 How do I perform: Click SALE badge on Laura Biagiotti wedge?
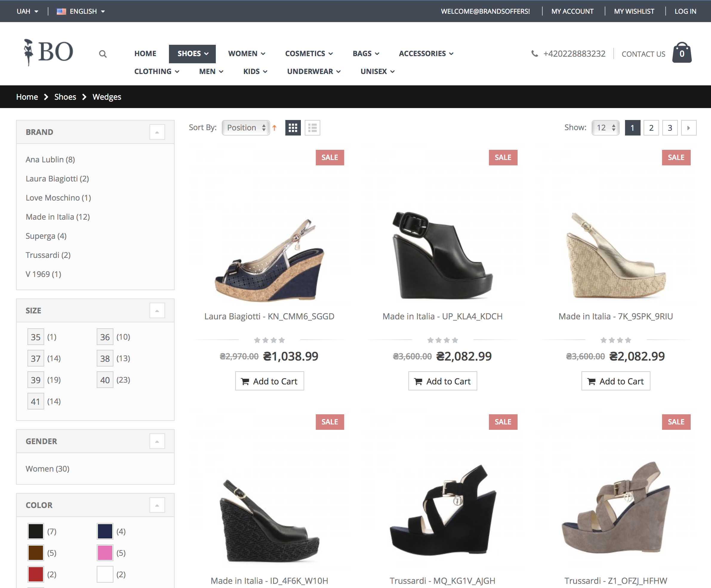330,157
